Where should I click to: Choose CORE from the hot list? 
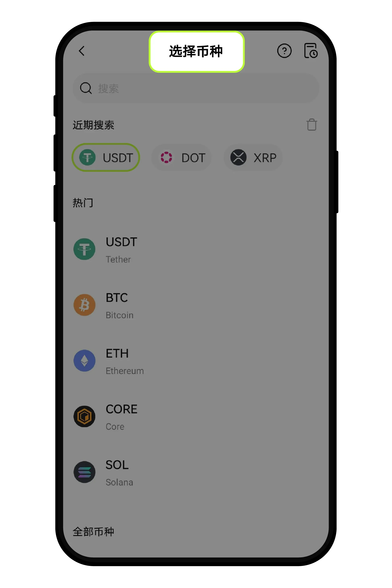196,417
